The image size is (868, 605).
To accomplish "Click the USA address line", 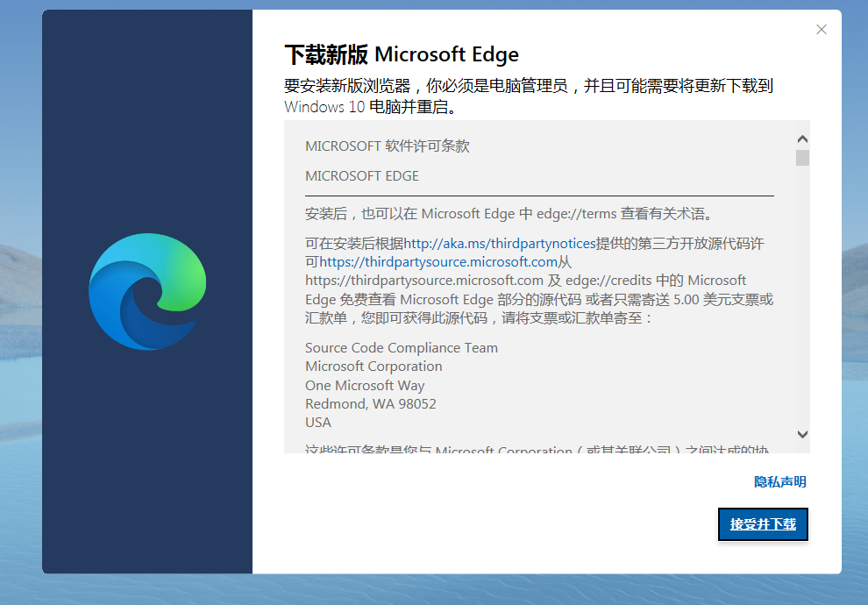I will [x=318, y=423].
